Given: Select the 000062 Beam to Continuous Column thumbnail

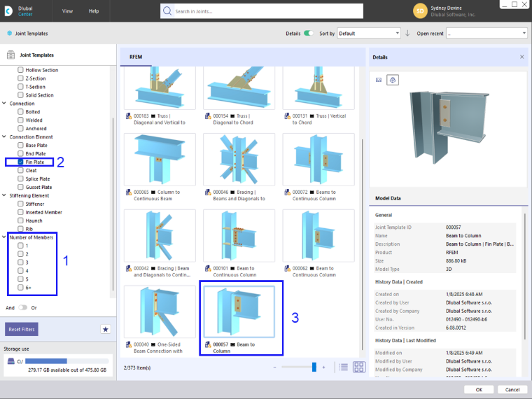Looking at the screenshot, I should [x=318, y=236].
